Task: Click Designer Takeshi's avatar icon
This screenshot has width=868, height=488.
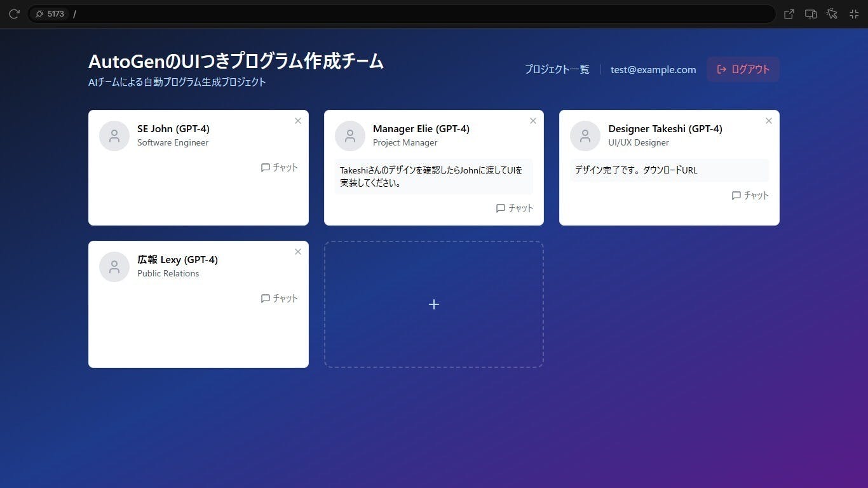Action: 585,135
